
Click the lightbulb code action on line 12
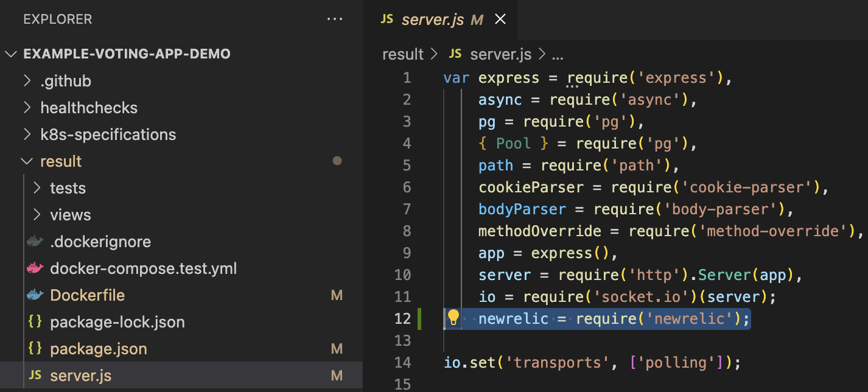click(x=453, y=318)
